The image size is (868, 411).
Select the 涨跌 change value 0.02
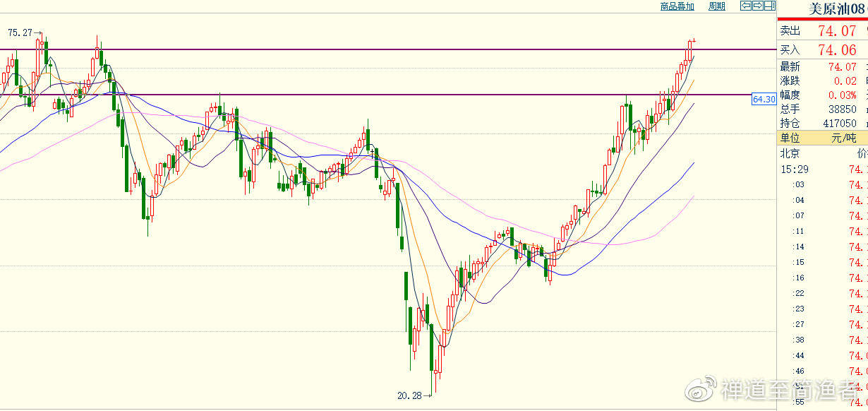tap(845, 81)
